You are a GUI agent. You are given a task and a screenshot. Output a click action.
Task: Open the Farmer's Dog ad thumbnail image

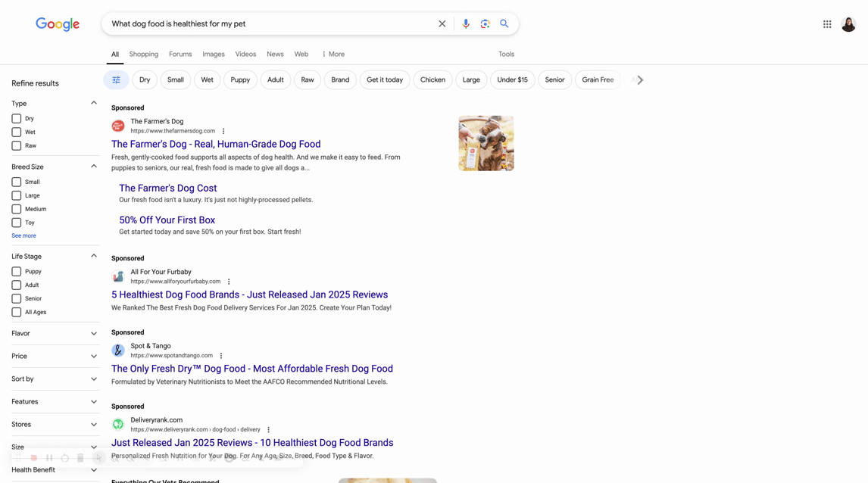pyautogui.click(x=486, y=143)
